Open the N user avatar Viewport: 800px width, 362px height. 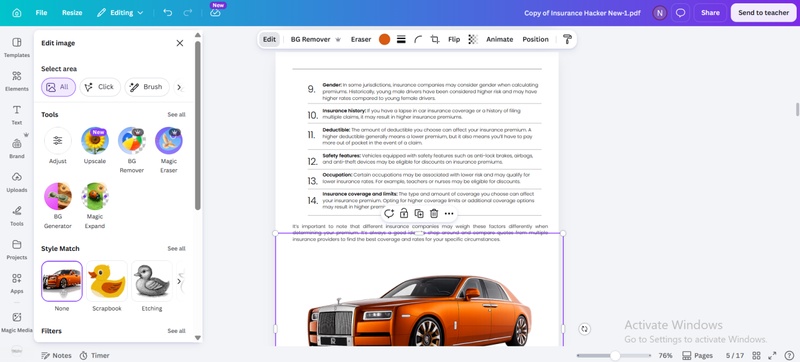coord(660,13)
